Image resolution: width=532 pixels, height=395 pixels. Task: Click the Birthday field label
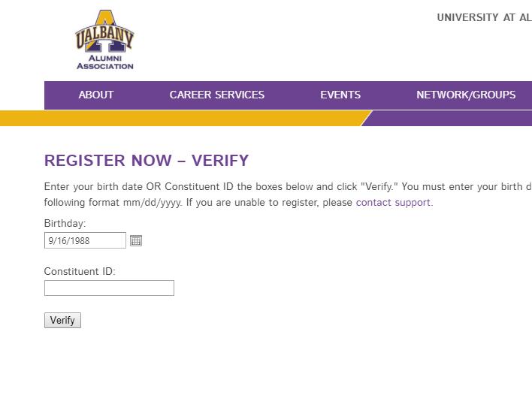tap(65, 224)
